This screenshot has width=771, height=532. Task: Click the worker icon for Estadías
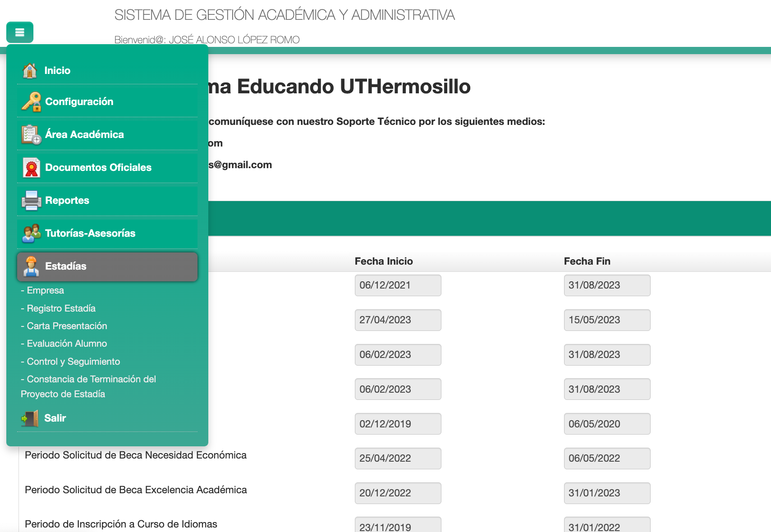tap(31, 266)
